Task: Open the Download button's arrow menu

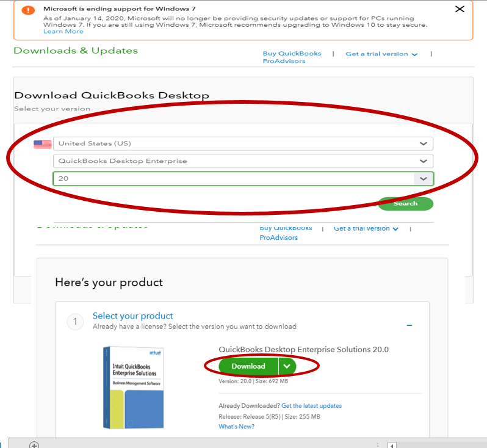Action: click(287, 366)
